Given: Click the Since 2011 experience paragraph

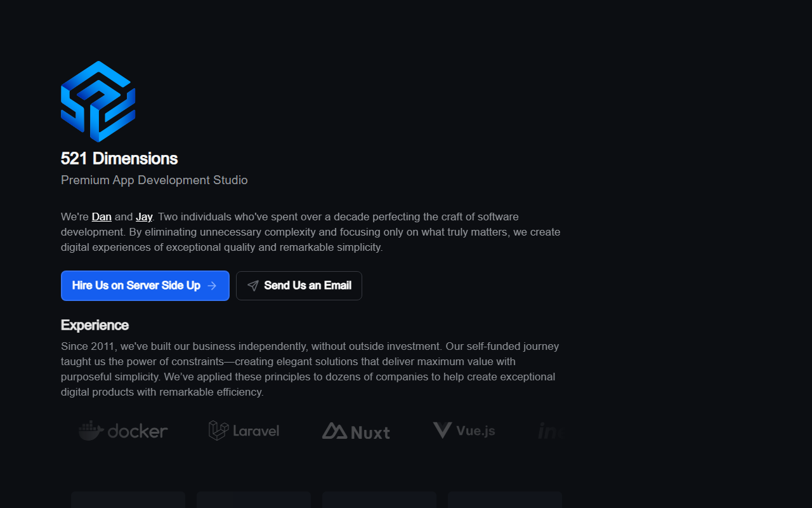Looking at the screenshot, I should tap(311, 370).
